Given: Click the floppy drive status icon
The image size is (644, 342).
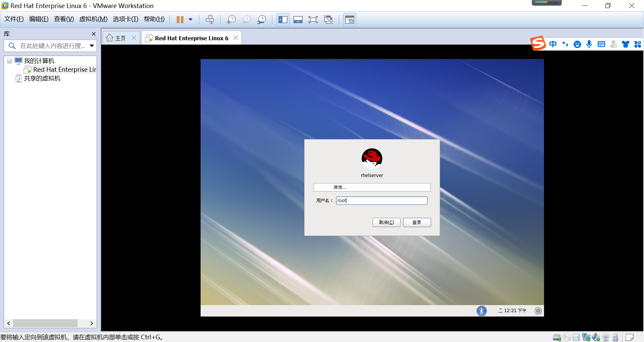Looking at the screenshot, I should 576,337.
